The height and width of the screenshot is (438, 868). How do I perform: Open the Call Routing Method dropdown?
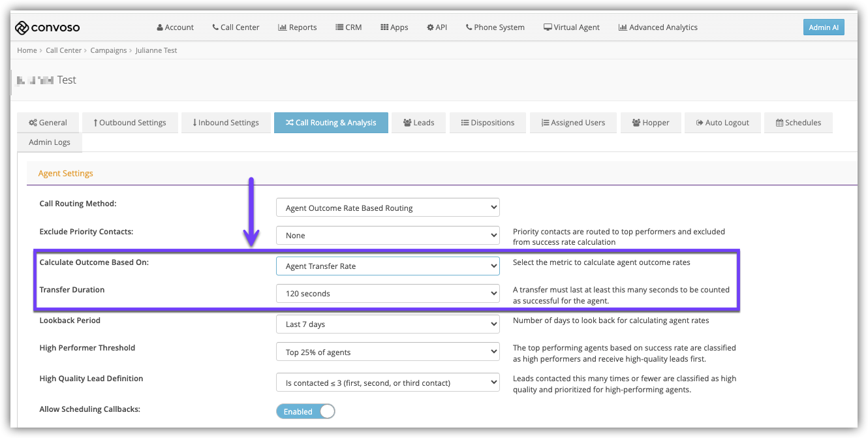388,208
